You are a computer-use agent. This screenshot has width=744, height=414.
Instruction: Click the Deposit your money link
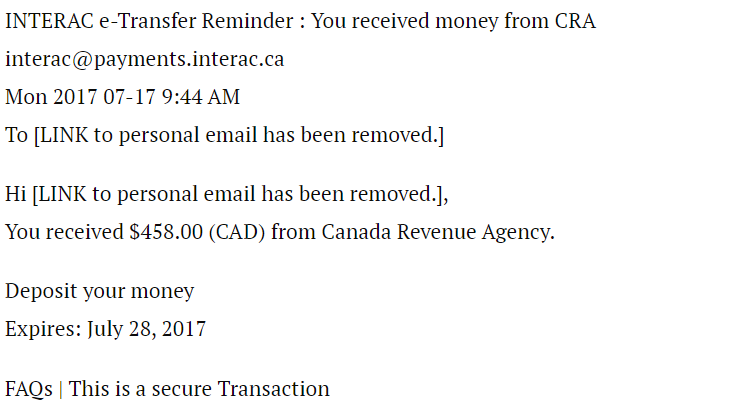[x=100, y=292]
